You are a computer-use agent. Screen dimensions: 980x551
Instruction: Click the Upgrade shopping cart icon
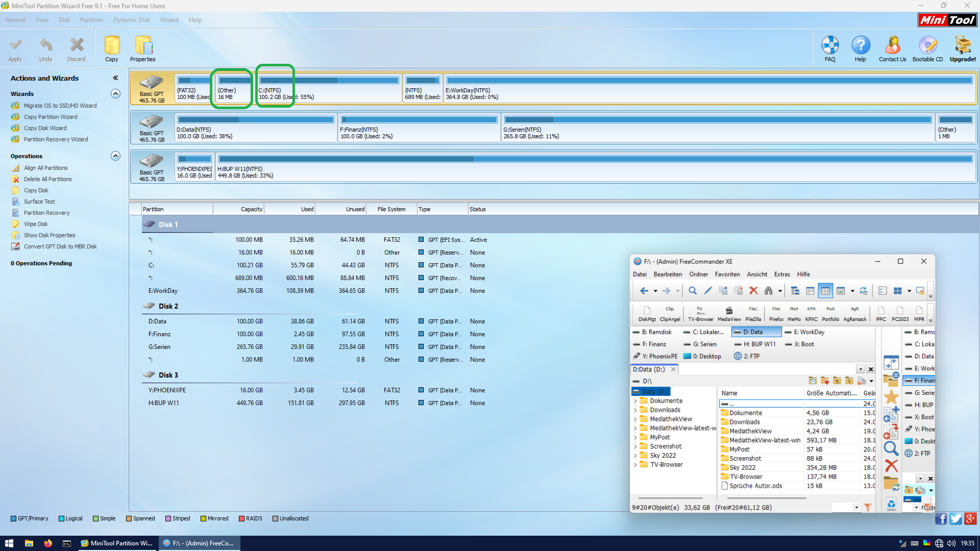[x=963, y=46]
